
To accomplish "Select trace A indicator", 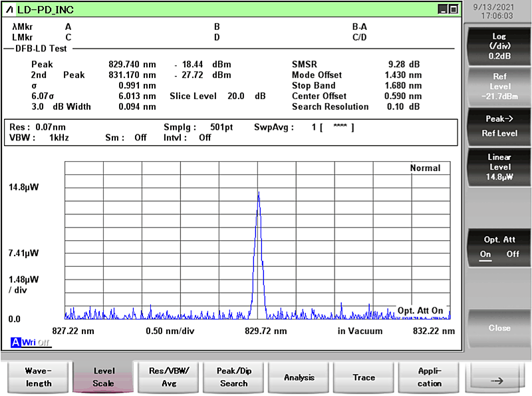I will pyautogui.click(x=15, y=342).
